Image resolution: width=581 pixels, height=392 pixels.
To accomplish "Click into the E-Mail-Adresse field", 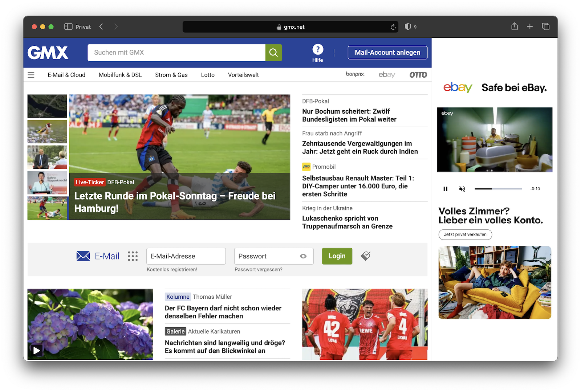I will coord(186,256).
